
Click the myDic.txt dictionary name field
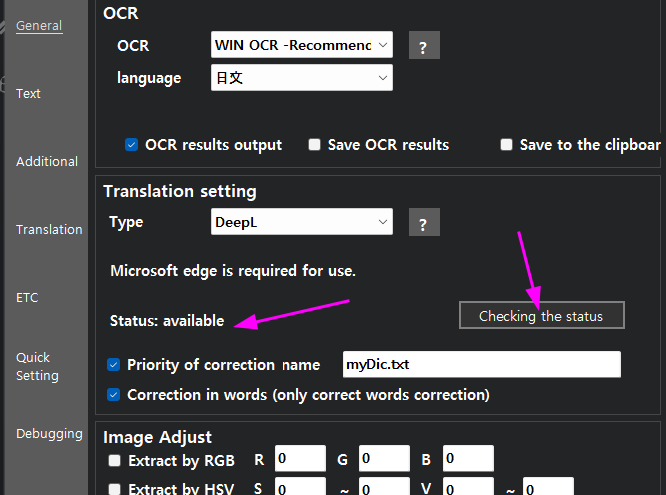(x=481, y=365)
